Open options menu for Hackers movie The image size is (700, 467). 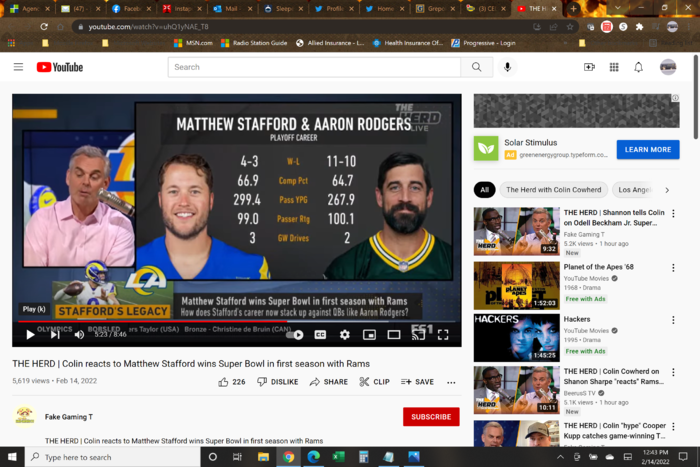click(x=673, y=320)
